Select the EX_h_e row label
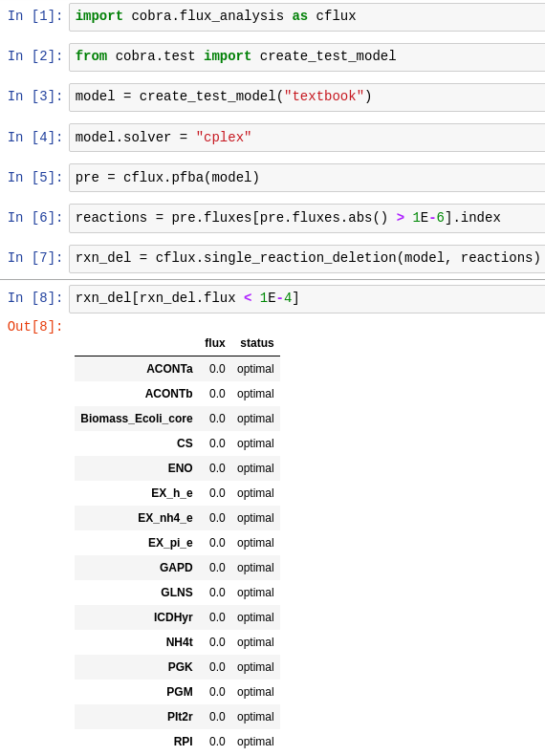 click(x=172, y=493)
